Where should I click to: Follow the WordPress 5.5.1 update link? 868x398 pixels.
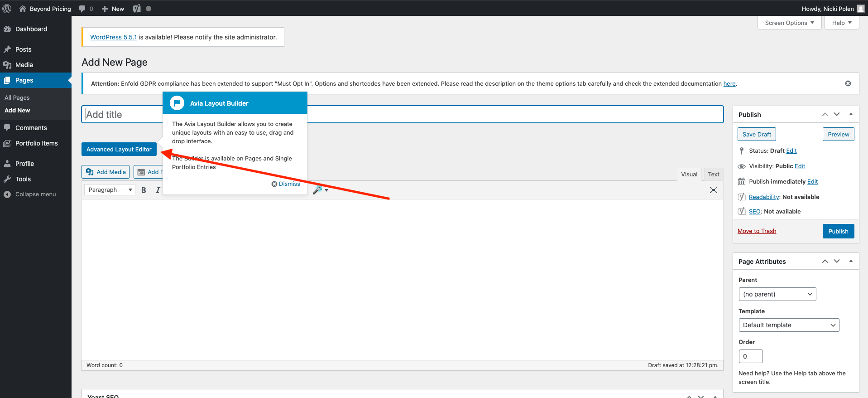tap(113, 37)
